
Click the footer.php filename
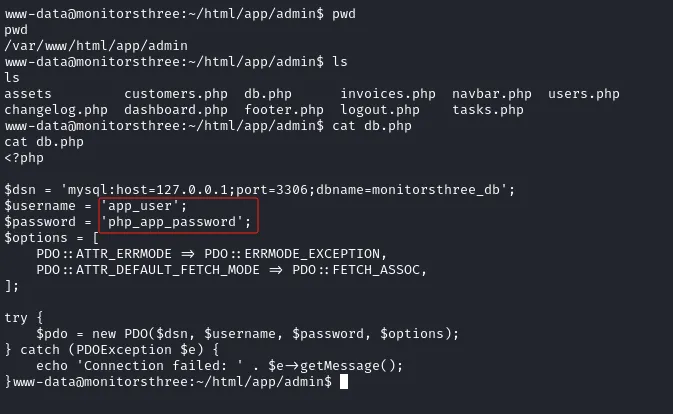pyautogui.click(x=284, y=110)
